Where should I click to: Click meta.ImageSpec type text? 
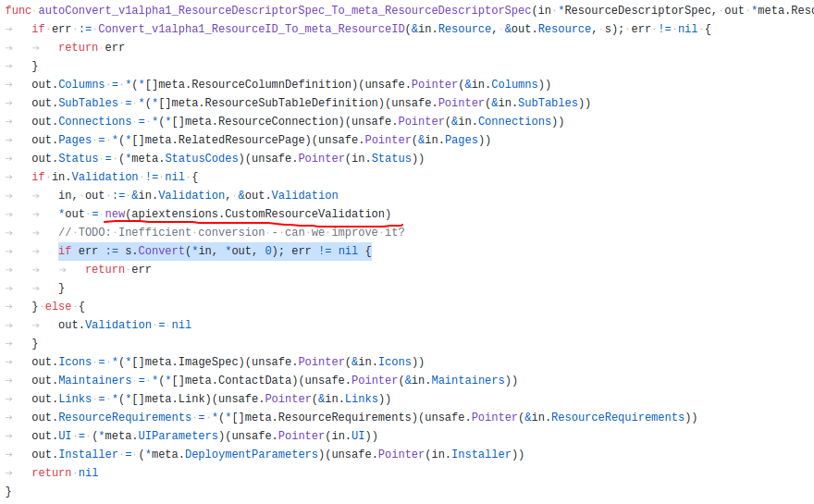pyautogui.click(x=191, y=362)
